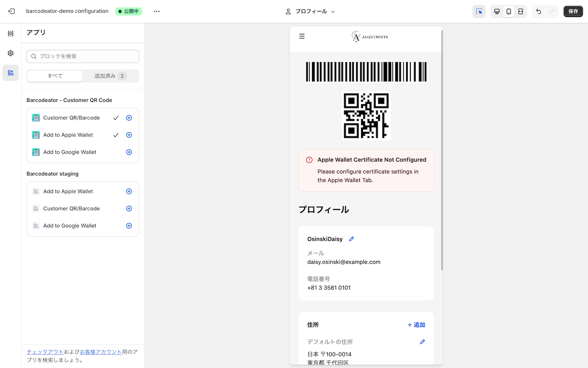The image size is (588, 368).
Task: Open the three-dot more actions menu
Action: pos(157,11)
